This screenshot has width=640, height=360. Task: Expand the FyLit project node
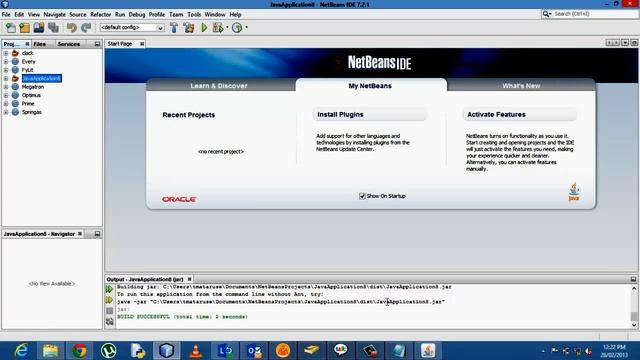[6, 70]
